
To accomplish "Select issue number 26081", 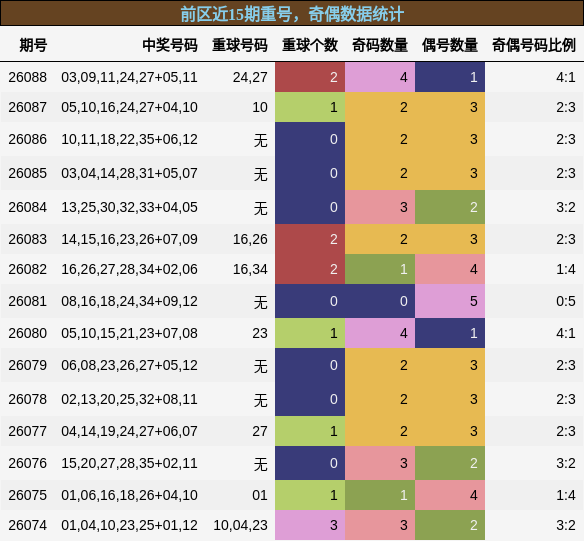I will tap(28, 301).
